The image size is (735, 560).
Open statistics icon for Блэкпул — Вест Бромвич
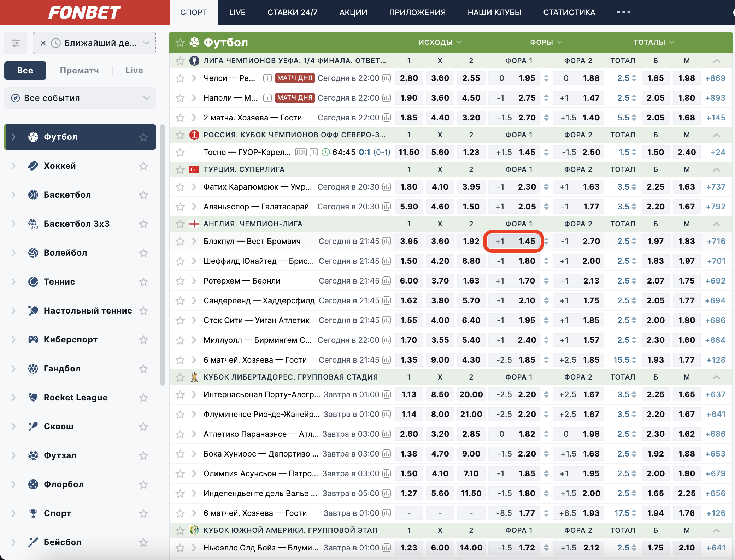pos(387,241)
